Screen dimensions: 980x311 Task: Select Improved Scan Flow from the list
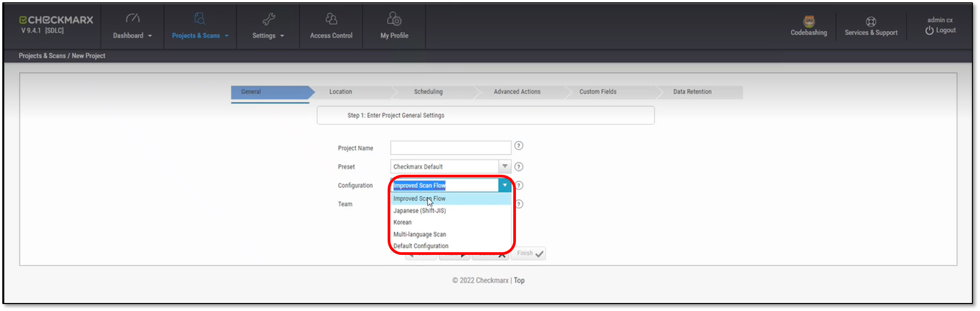(451, 199)
